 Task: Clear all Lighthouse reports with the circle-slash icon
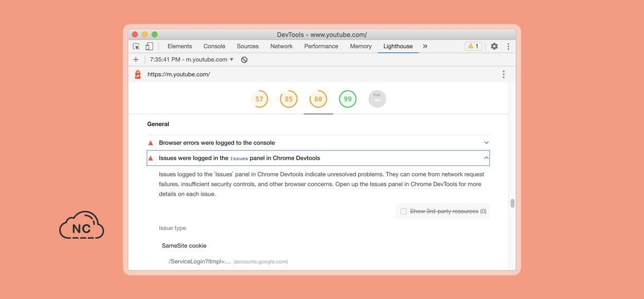pos(244,60)
